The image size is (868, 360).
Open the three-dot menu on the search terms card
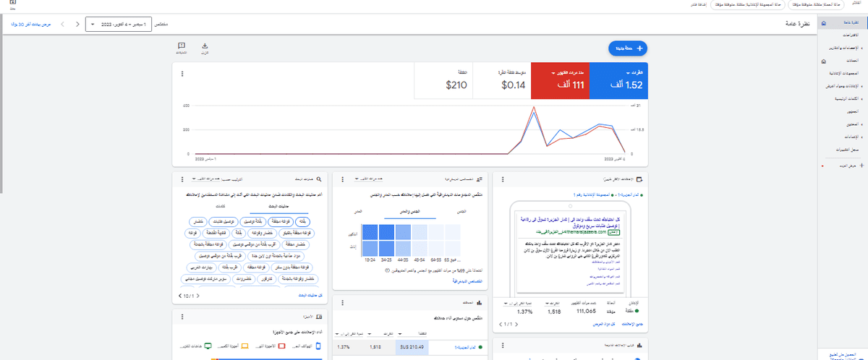pos(182,179)
